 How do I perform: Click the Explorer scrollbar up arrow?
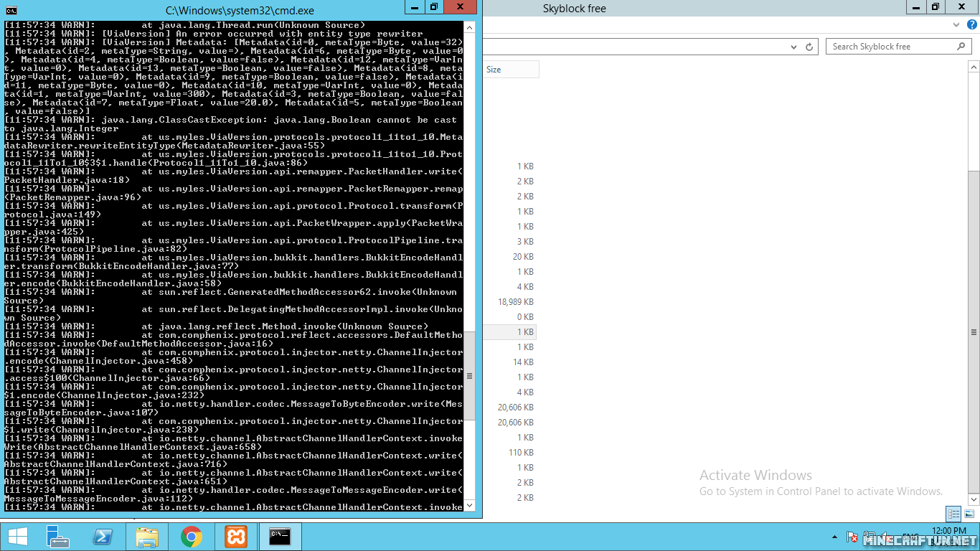[974, 67]
